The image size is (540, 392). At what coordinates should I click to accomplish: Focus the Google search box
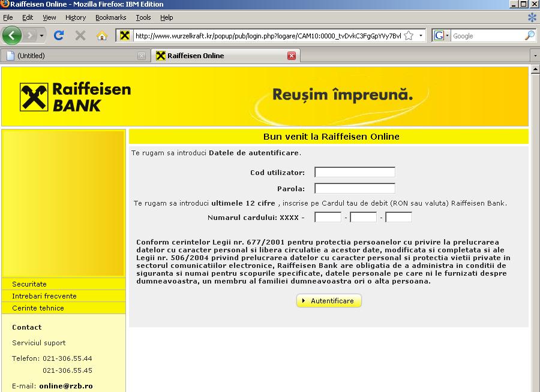click(x=488, y=36)
